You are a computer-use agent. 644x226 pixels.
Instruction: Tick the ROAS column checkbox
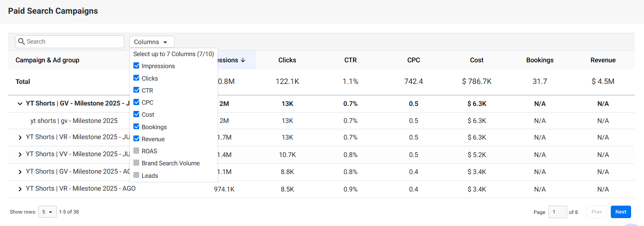pyautogui.click(x=136, y=151)
